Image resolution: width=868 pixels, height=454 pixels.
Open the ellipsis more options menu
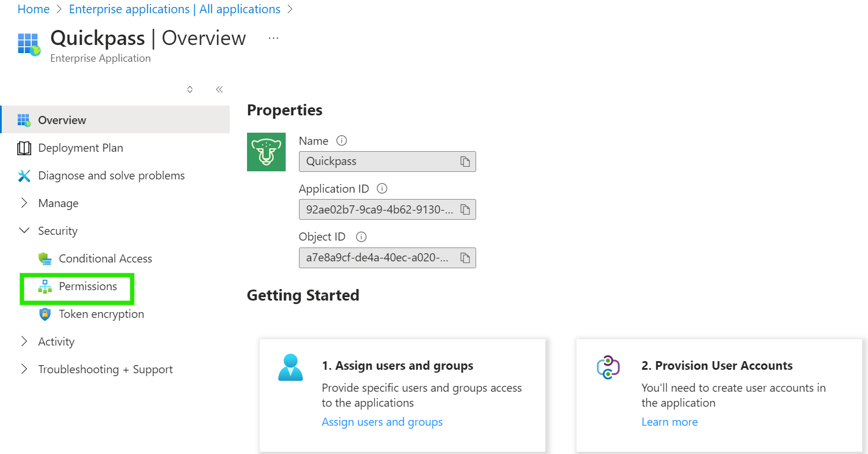(274, 38)
